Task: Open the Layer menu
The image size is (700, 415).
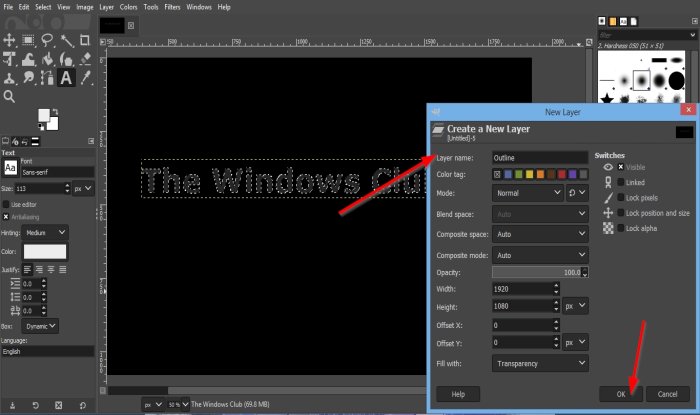Action: [x=106, y=7]
